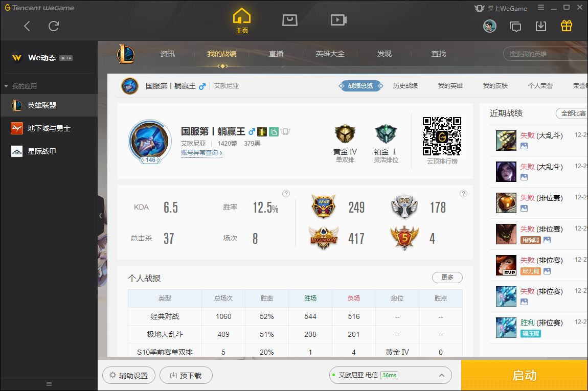Select 地下城与勇士 in the sidebar
The width and height of the screenshot is (588, 391).
(49, 128)
